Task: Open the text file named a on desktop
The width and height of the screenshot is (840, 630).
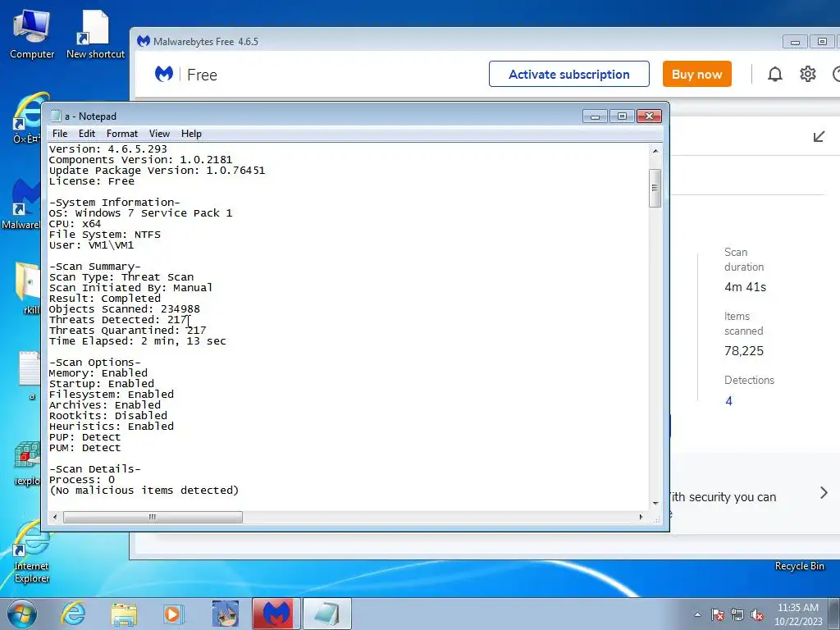Action: [x=30, y=375]
